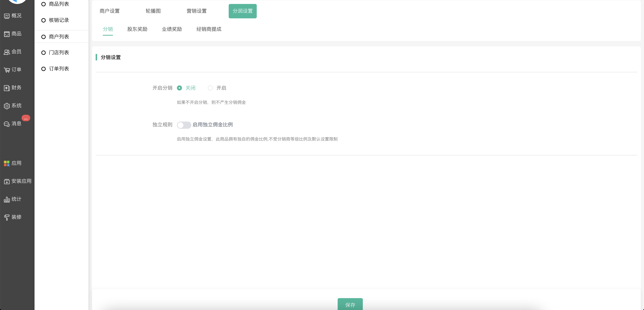Open the 经销商提成 tab
Screen dimensions: 644x310
point(209,29)
